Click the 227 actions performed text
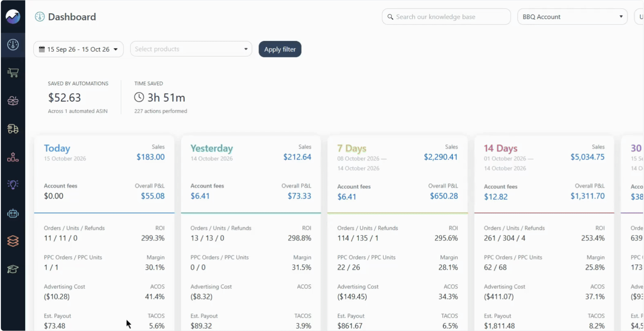The width and height of the screenshot is (644, 331). (160, 111)
